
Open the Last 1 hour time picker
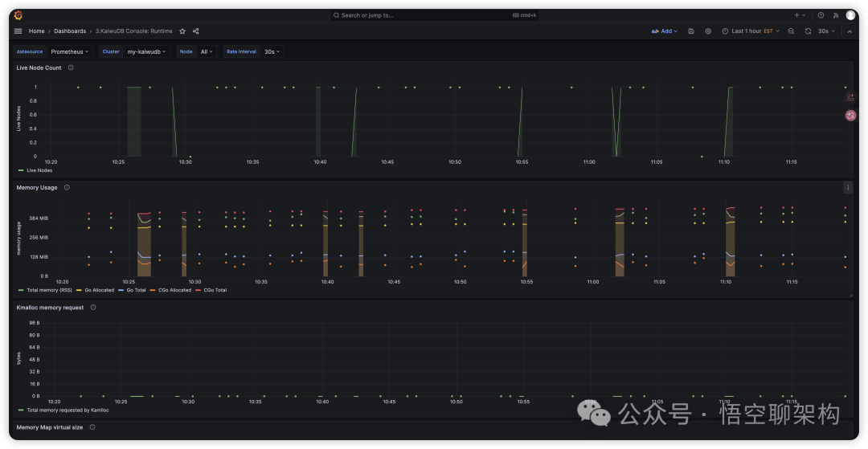[x=751, y=31]
